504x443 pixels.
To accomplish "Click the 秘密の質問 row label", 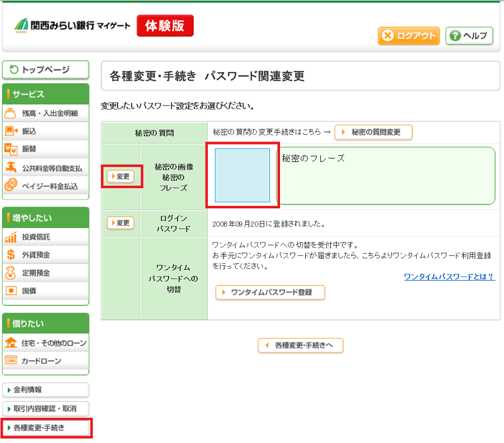I will [x=155, y=133].
